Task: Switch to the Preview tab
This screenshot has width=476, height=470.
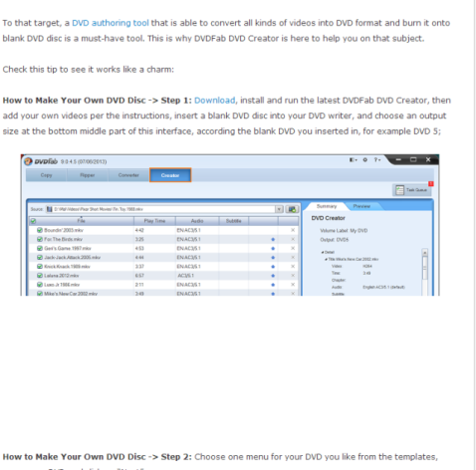Action: pyautogui.click(x=361, y=206)
